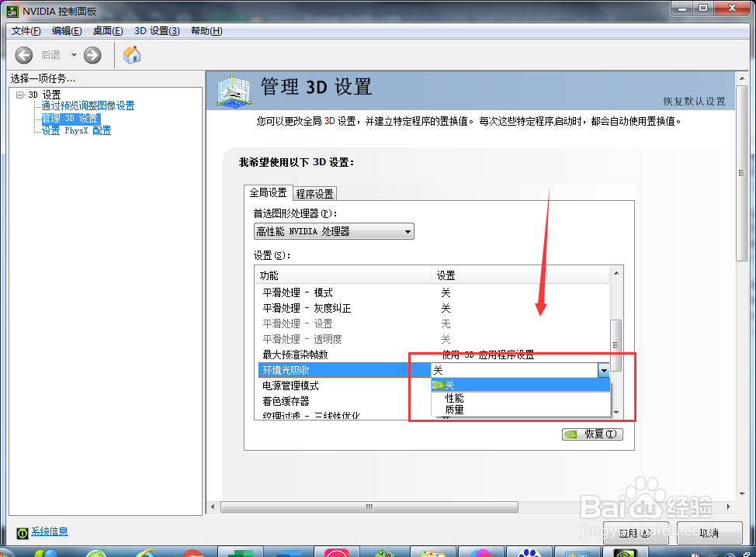Click the 设置 column header
Viewport: 756px width, 557px height.
(521, 275)
